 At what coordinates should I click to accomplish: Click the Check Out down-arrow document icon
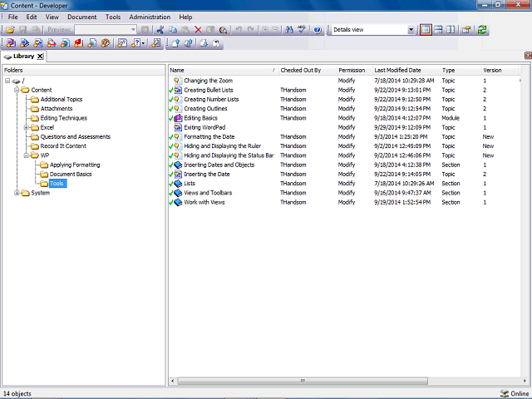coord(204,43)
